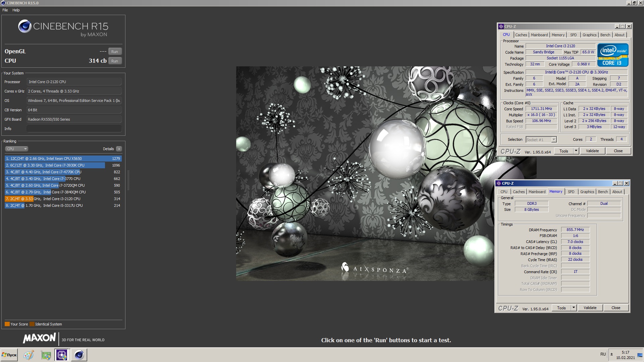Select ranking row Core i7-4770K CPU

tap(63, 172)
